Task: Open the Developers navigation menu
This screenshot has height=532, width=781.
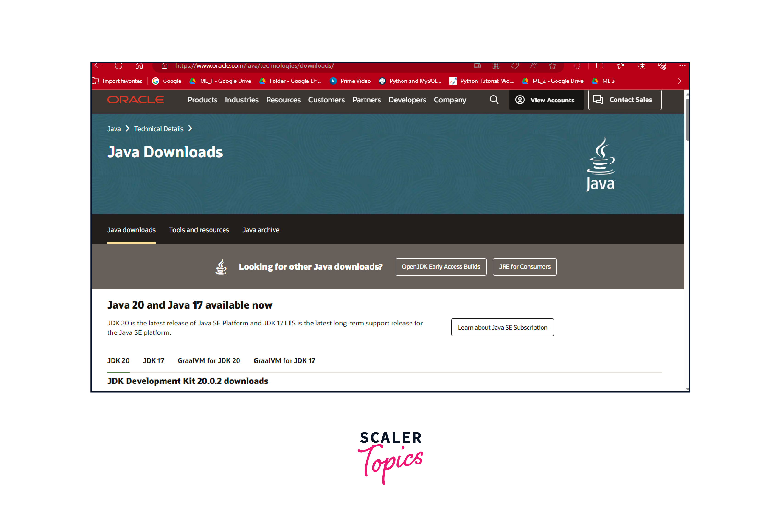Action: 407,100
